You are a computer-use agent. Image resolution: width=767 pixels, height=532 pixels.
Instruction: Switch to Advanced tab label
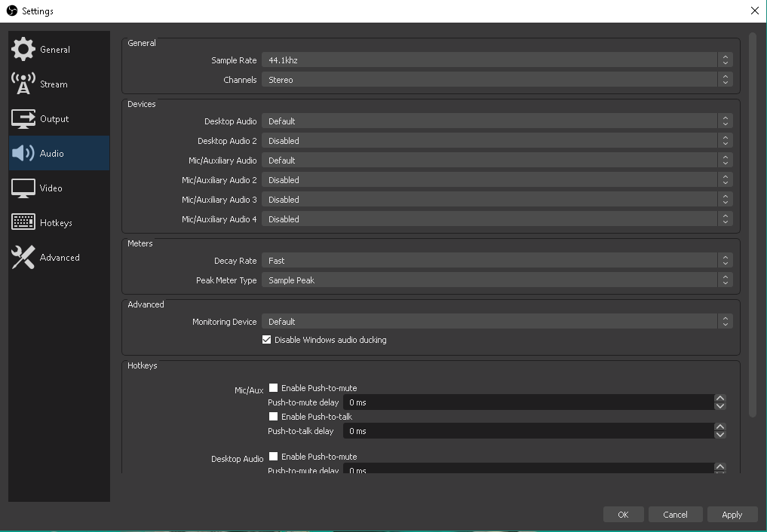point(60,258)
